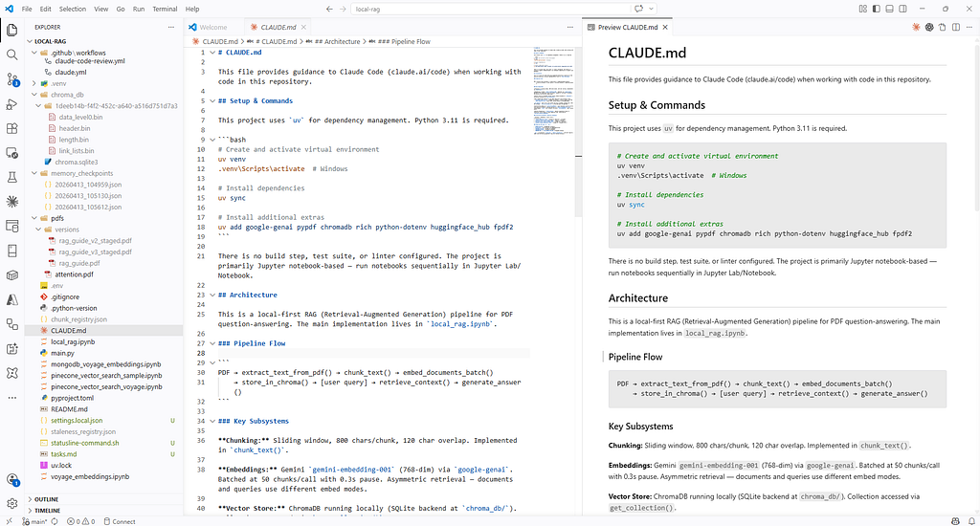Click the Customize Layout icon
Image resolution: width=980 pixels, height=526 pixels.
(x=863, y=9)
